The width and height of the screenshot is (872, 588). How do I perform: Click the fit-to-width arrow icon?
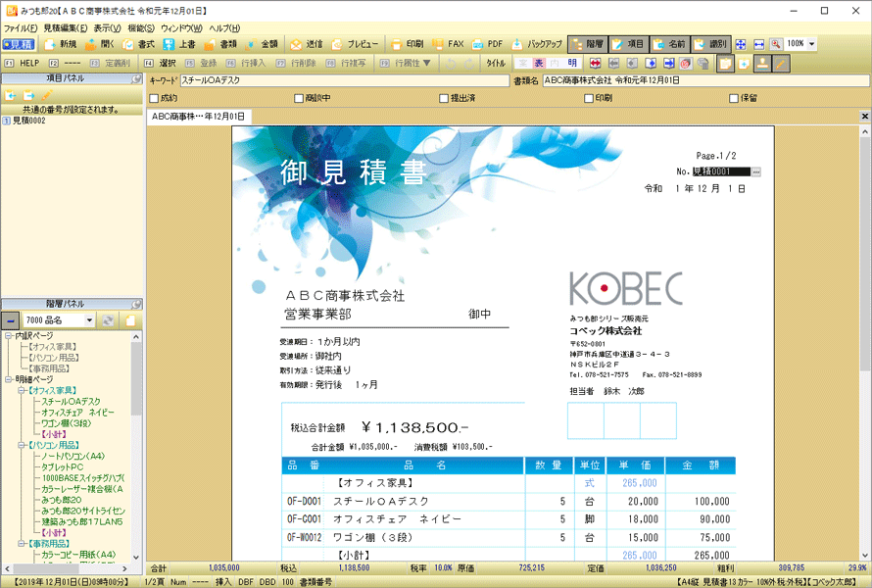point(758,44)
